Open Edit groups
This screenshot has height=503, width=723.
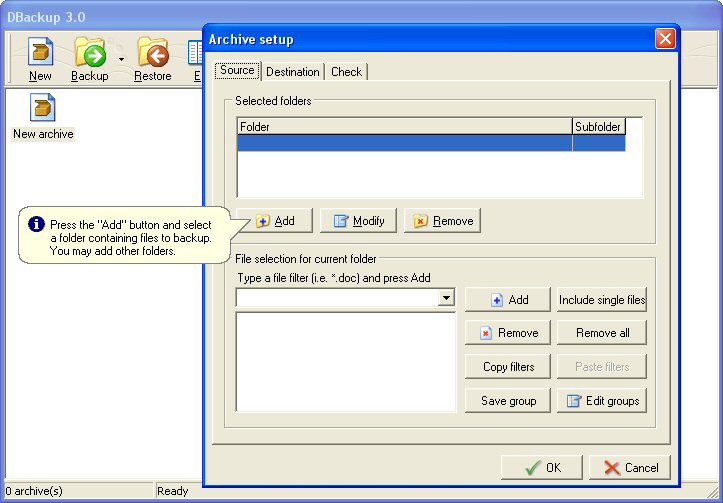[602, 401]
